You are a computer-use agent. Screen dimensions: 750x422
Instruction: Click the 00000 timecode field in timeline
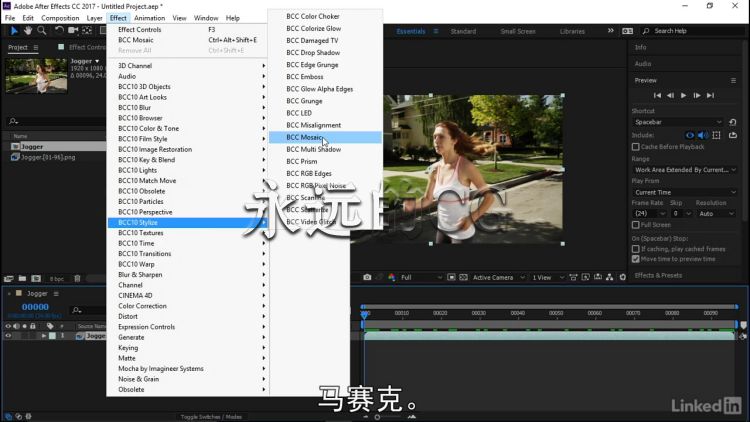pos(35,307)
